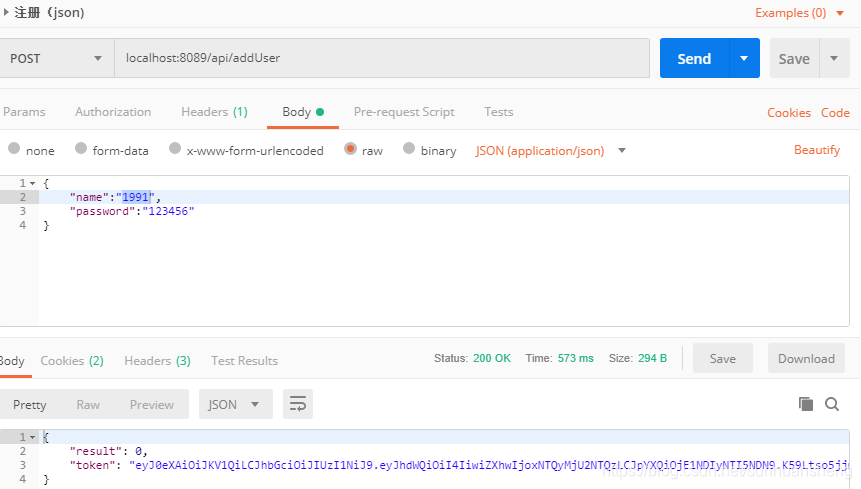Click the "name":"1991" line in editor
This screenshot has height=489, width=861.
tap(115, 197)
